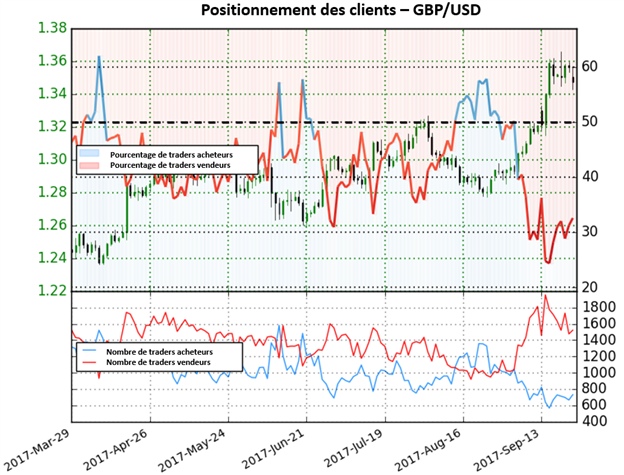The width and height of the screenshot is (624, 475).
Task: Select legend text Pourcentage de traders vendeurs
Action: 170,165
